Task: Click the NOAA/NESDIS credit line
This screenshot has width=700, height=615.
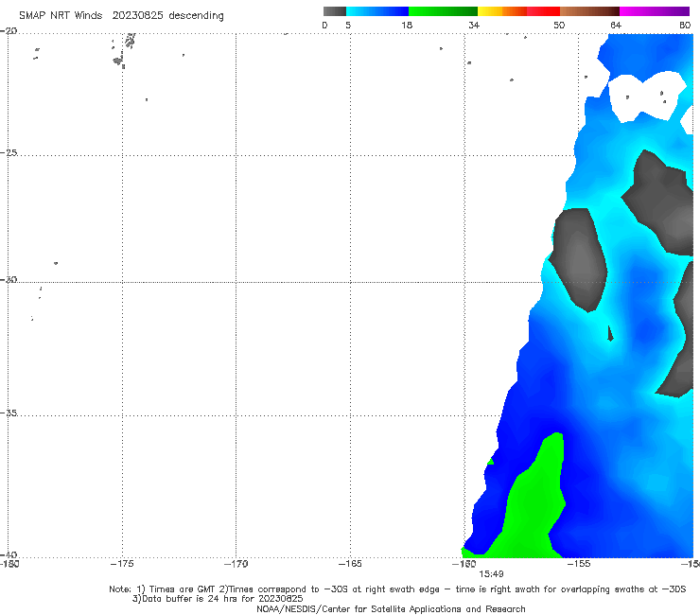Action: coord(391,609)
